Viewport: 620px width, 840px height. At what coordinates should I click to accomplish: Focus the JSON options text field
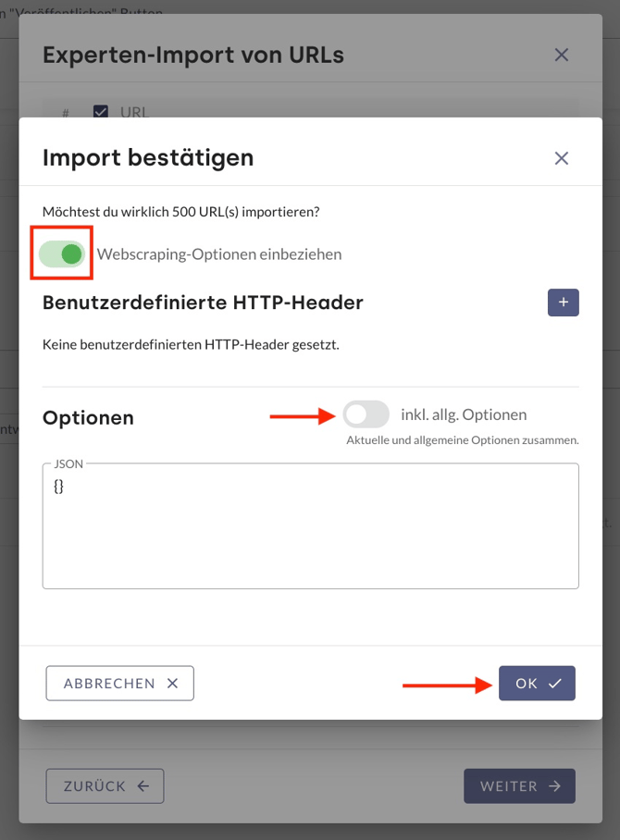point(310,527)
